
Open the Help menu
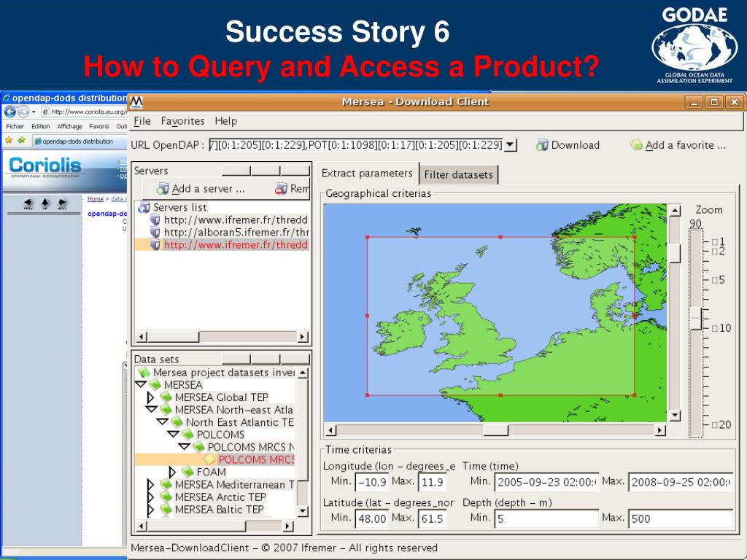pos(226,121)
